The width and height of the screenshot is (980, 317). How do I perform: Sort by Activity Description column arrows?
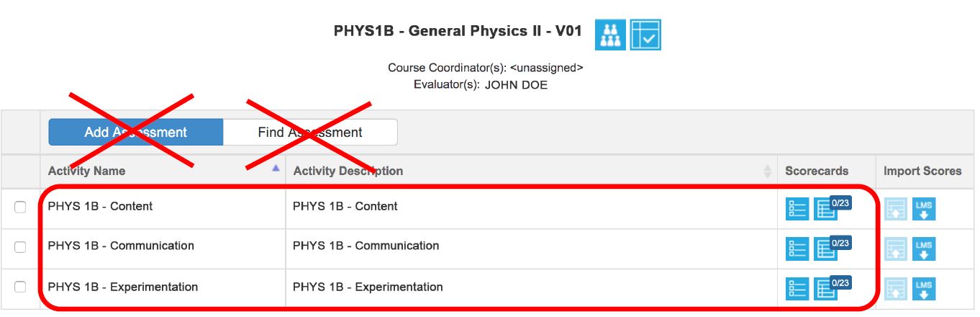(767, 171)
